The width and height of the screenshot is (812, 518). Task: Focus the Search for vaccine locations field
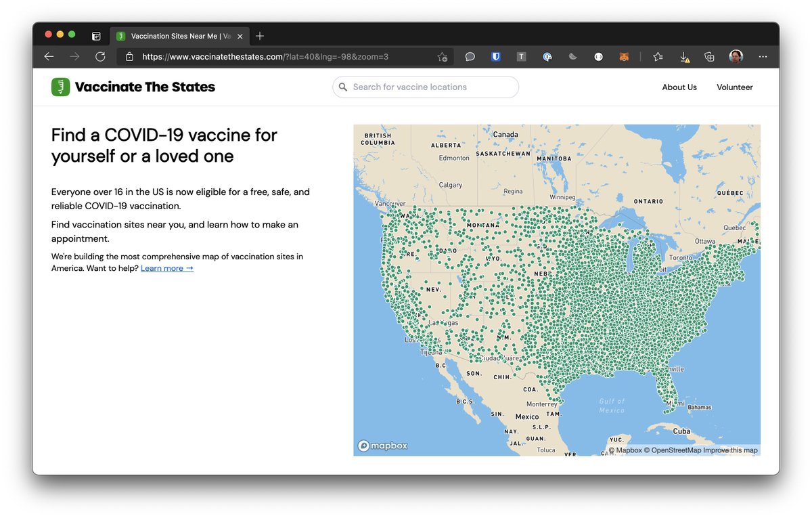[426, 87]
